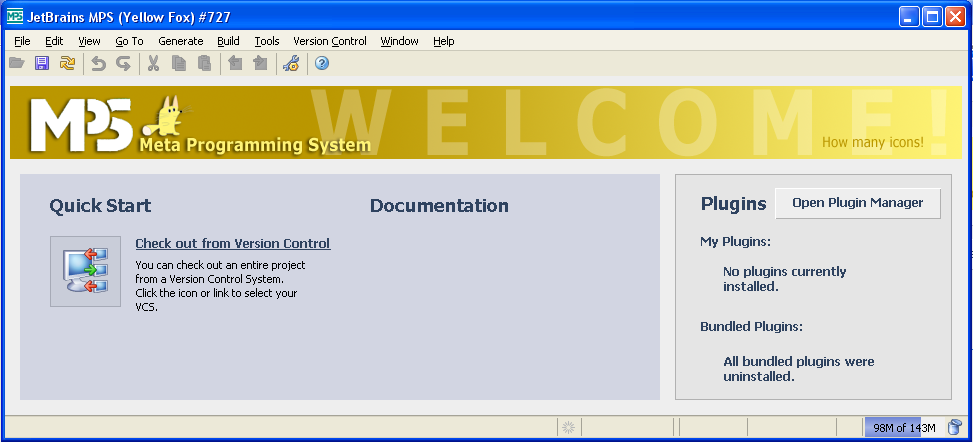Click the Copy toolbar icon

pyautogui.click(x=179, y=63)
